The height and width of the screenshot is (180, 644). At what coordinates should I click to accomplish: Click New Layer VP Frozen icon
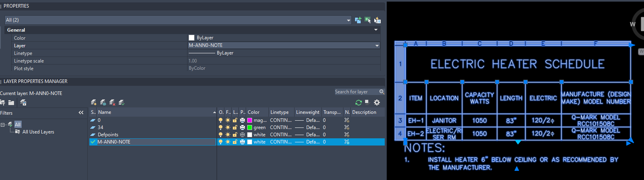click(103, 103)
